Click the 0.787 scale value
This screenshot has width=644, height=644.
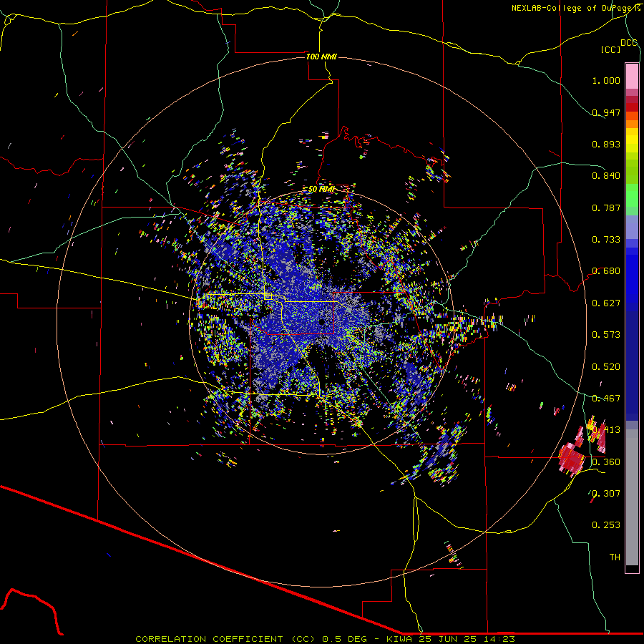(606, 208)
